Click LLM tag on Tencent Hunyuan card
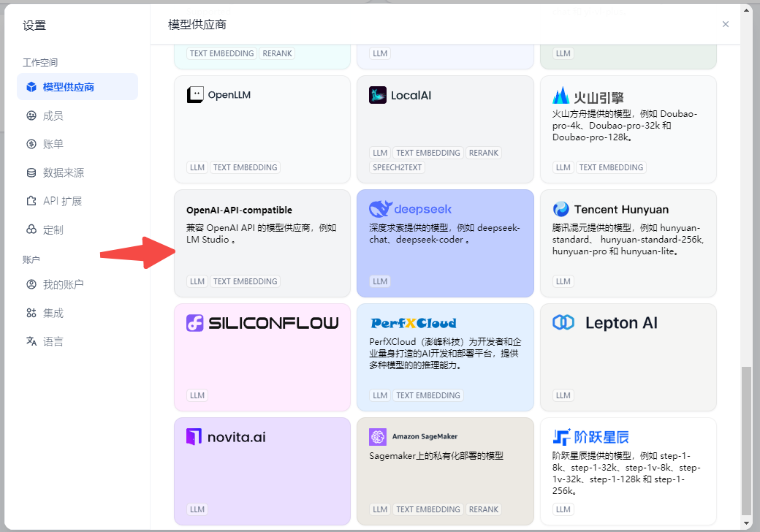This screenshot has height=532, width=760. (x=563, y=281)
